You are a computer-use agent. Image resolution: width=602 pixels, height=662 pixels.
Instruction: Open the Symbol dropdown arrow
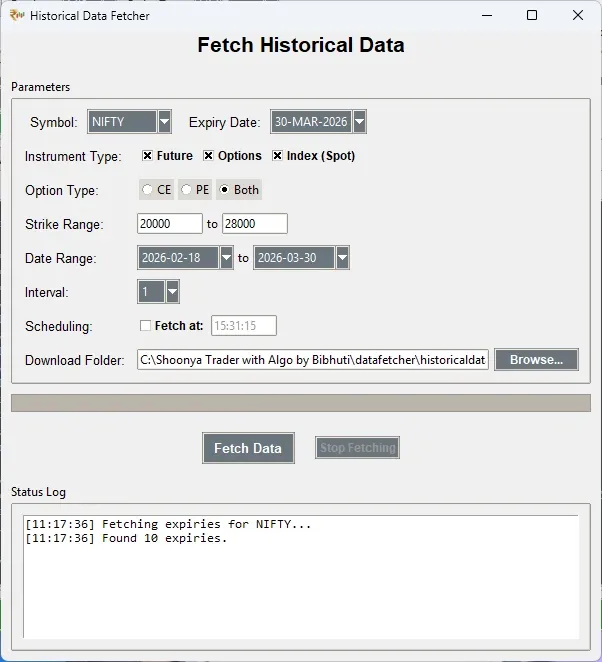point(164,122)
